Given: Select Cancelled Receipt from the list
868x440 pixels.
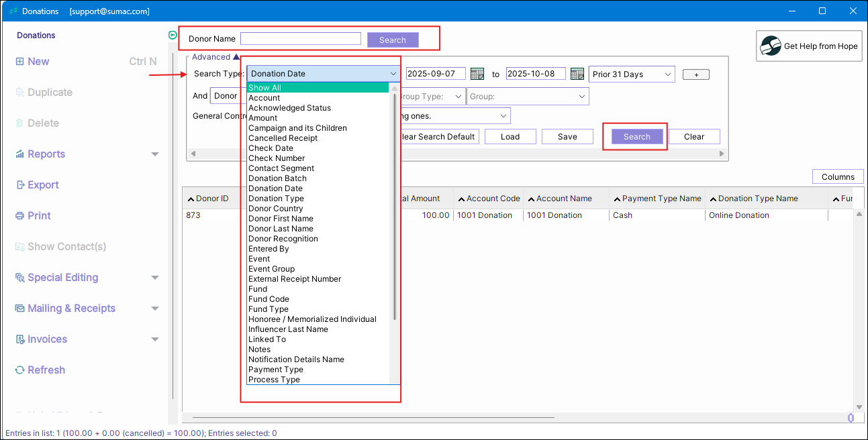Looking at the screenshot, I should 283,138.
